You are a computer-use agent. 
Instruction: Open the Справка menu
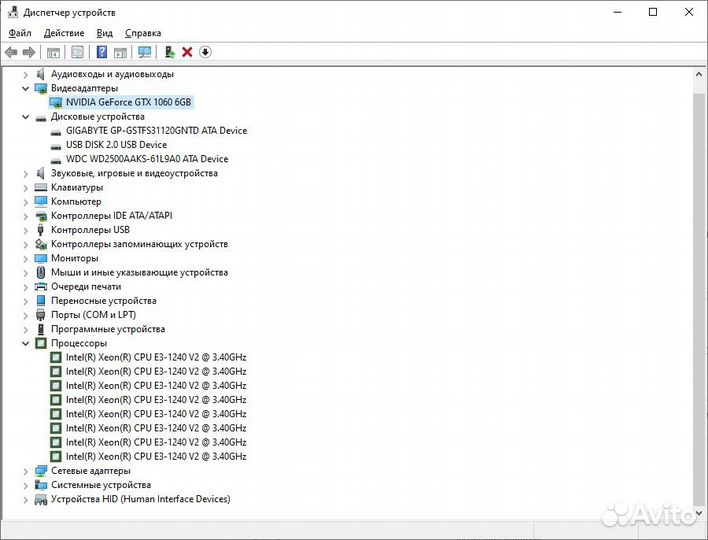(x=143, y=33)
